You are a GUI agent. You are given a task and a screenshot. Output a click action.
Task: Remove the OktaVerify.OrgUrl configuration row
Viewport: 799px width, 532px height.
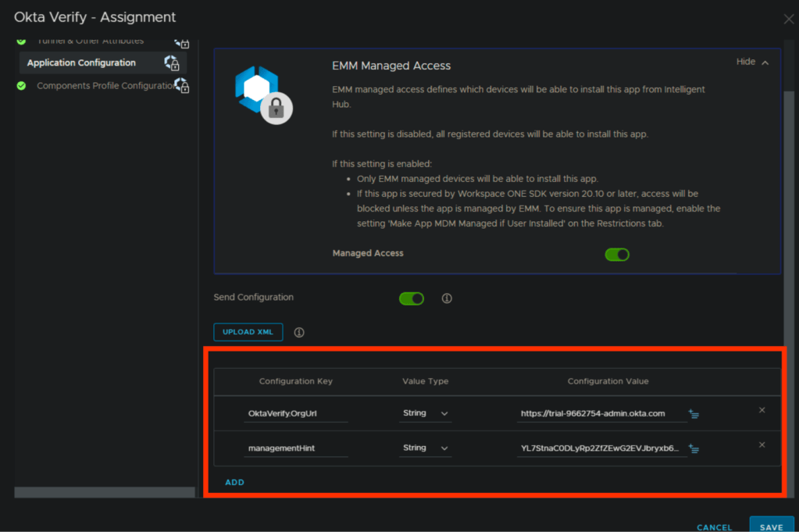[x=762, y=410]
